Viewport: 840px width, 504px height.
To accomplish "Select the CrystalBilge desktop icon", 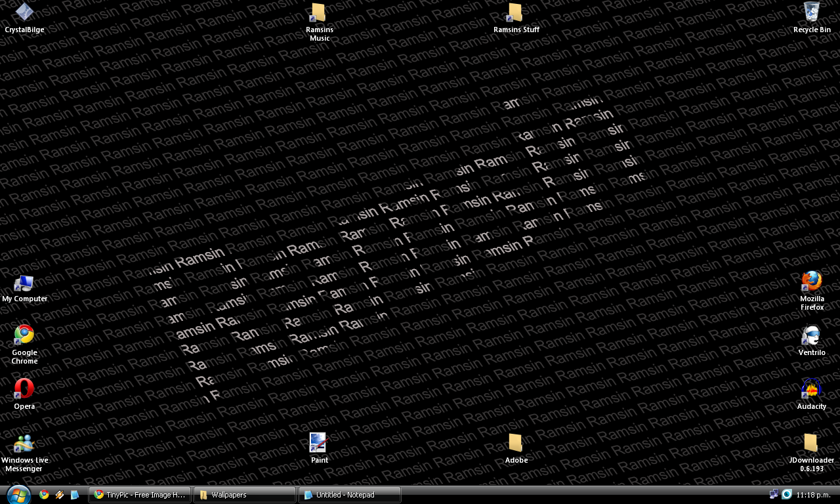I will point(24,12).
